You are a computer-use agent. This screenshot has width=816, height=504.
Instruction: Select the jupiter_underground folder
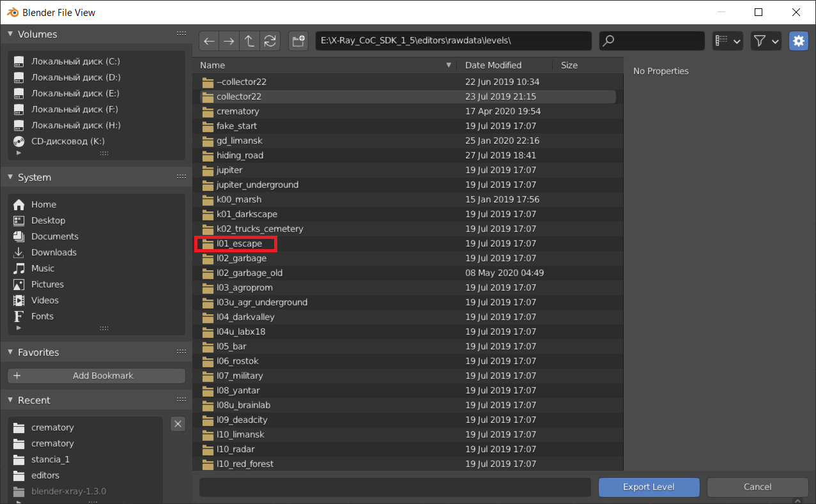(408, 185)
